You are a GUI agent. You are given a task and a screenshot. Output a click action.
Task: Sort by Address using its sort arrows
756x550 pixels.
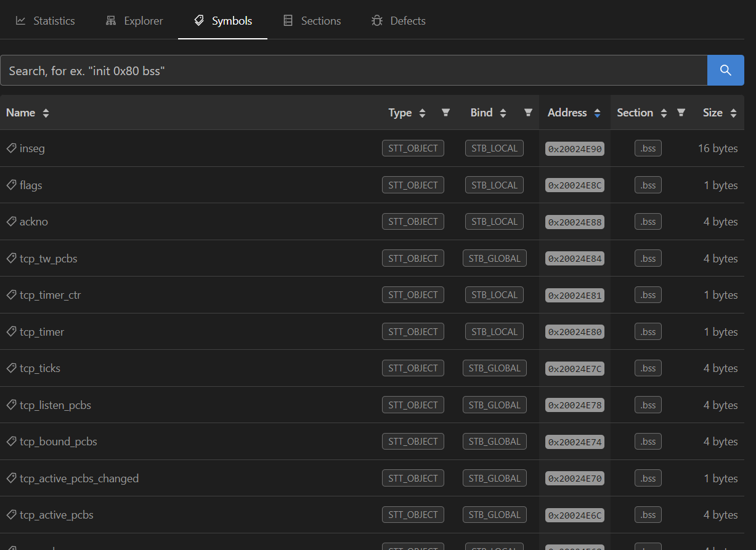(597, 113)
